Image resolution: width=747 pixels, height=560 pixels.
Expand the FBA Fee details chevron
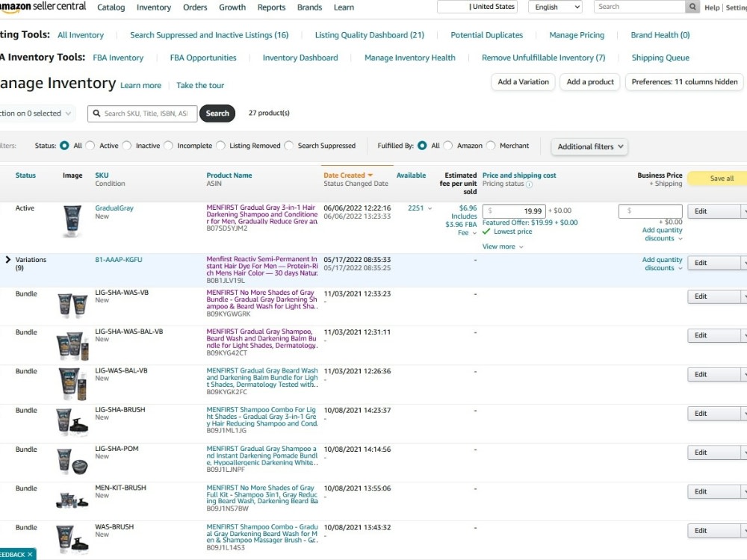coord(474,233)
